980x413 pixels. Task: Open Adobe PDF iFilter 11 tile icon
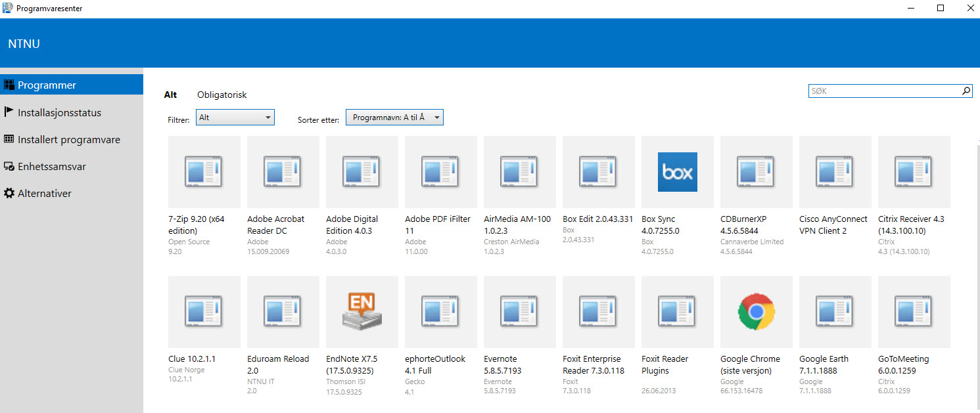(x=441, y=172)
